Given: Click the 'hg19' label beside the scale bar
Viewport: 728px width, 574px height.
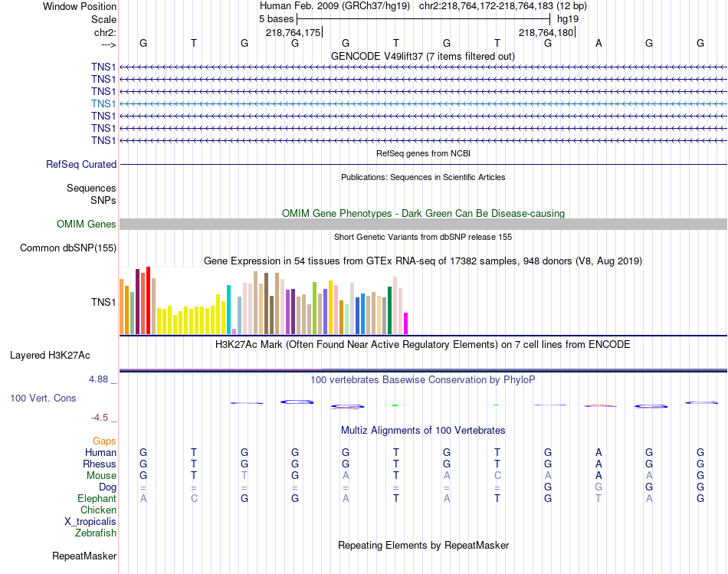Looking at the screenshot, I should pyautogui.click(x=568, y=19).
